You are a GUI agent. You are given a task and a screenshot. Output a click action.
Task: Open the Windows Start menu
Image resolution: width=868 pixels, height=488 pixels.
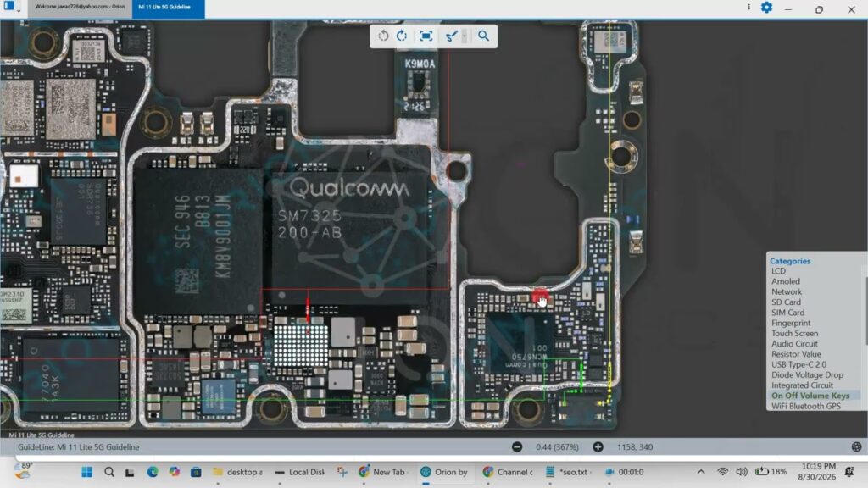click(87, 472)
